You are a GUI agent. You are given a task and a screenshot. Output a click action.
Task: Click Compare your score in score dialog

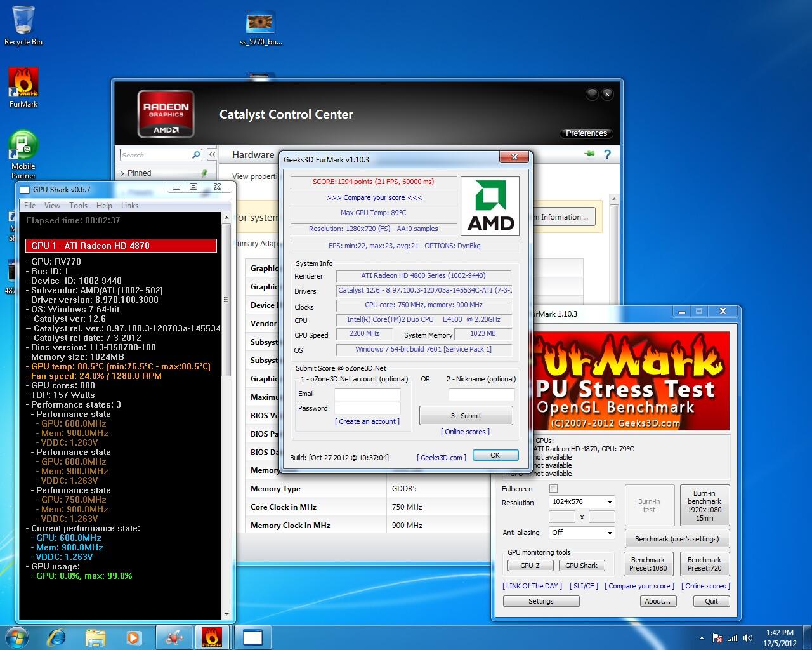pos(374,197)
